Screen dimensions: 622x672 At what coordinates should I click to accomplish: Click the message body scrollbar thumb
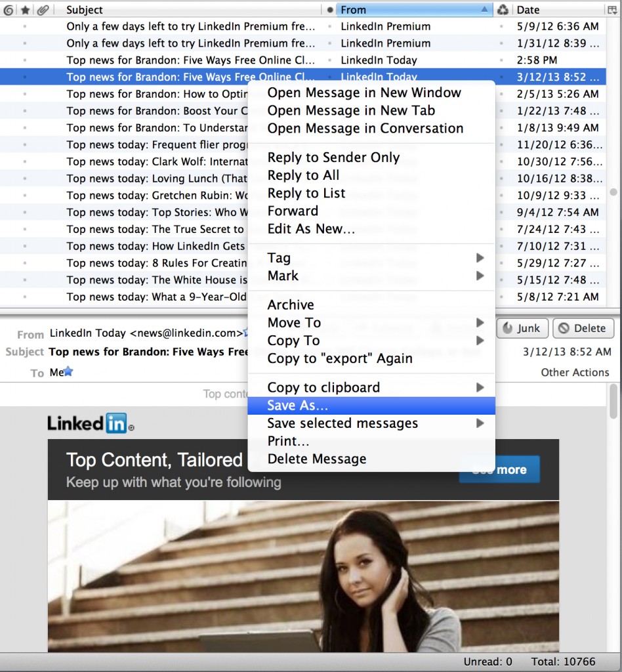point(613,402)
